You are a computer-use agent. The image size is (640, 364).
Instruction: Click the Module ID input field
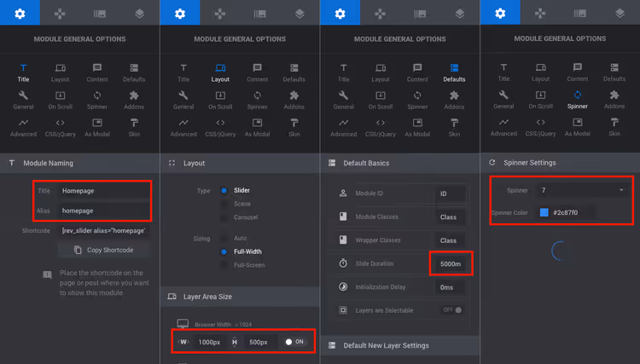[451, 194]
